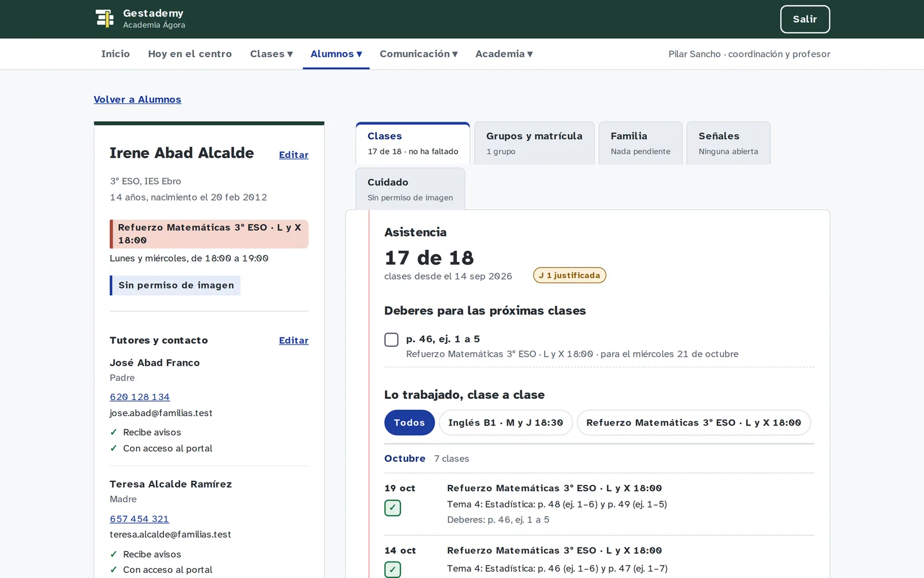Click the Gestademy logo icon
This screenshot has width=924, height=578.
(x=105, y=18)
